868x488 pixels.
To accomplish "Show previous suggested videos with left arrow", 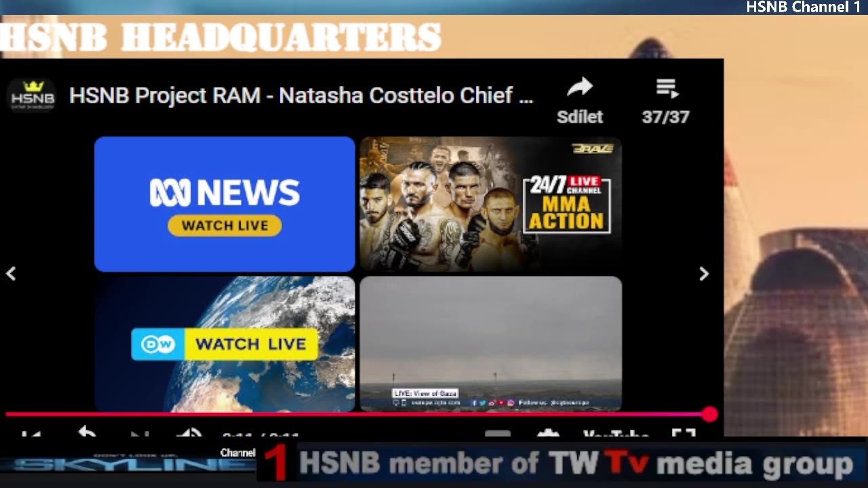I will [x=11, y=274].
